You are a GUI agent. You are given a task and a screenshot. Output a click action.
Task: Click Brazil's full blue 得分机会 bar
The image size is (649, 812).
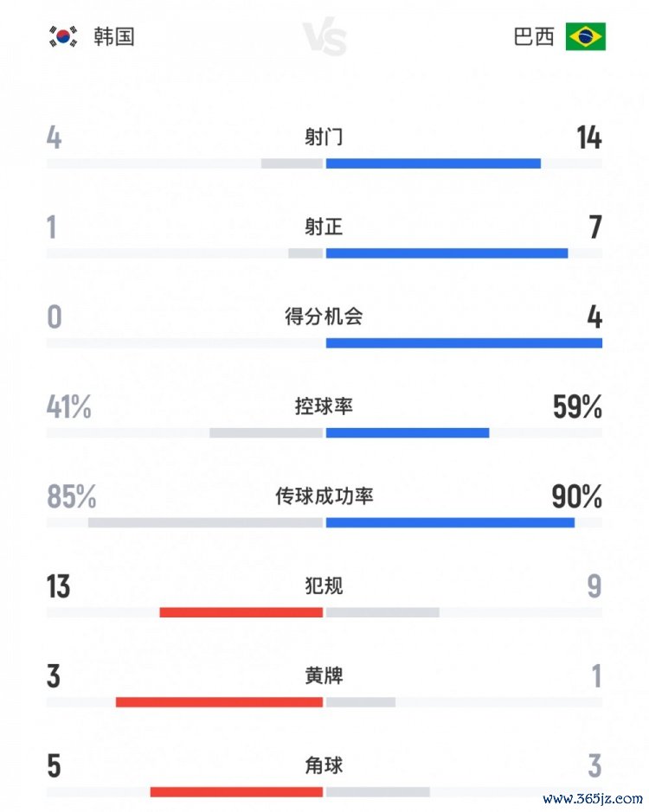click(x=464, y=343)
